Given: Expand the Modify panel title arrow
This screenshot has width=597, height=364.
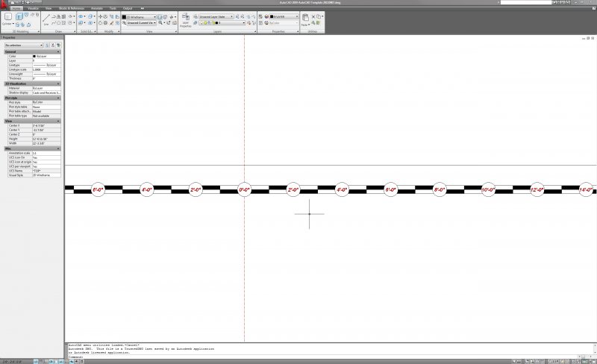Looking at the screenshot, I should [119, 31].
